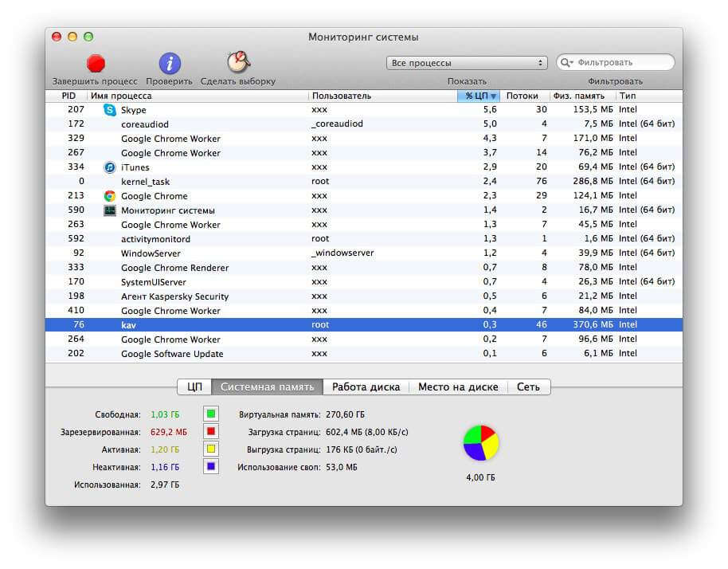
Task: Click the blue Неактивная color swatch
Action: pyautogui.click(x=211, y=466)
